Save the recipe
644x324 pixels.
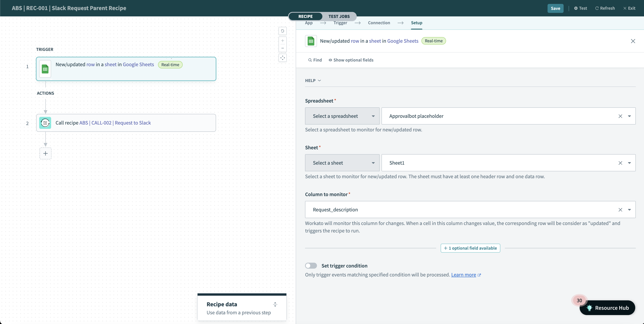(556, 8)
